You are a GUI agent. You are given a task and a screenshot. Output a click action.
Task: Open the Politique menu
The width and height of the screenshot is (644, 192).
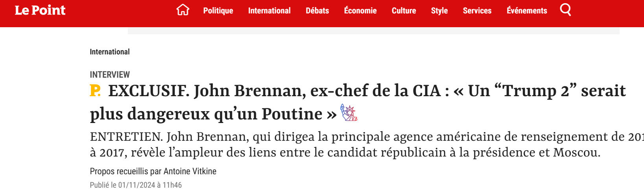(x=218, y=11)
